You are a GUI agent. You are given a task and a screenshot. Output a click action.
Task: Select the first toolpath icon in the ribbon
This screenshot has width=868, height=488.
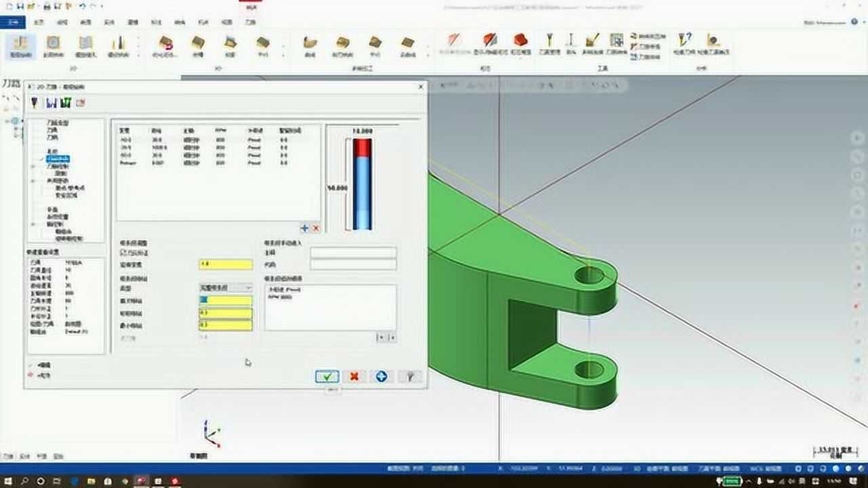coord(20,45)
